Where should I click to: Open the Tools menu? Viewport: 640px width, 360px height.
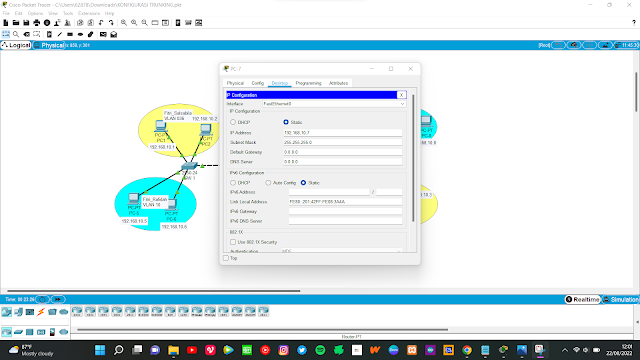pyautogui.click(x=68, y=13)
